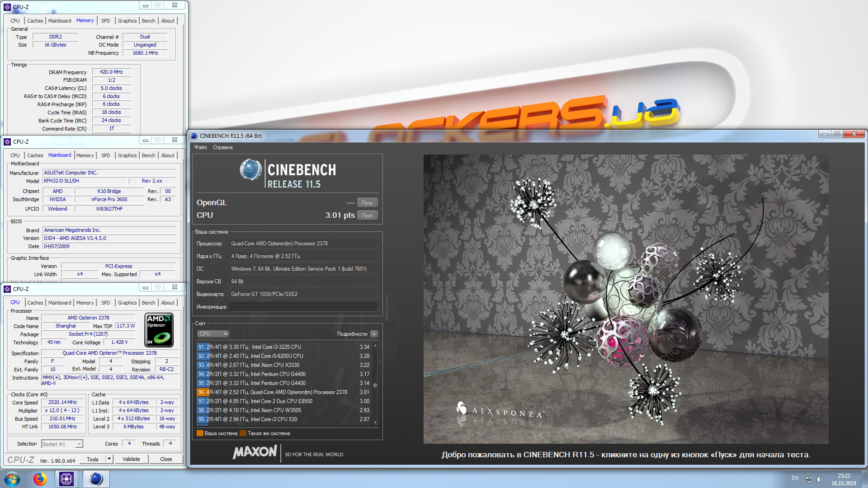Image resolution: width=868 pixels, height=488 pixels.
Task: Switch to SPD tab in top CPU-Z
Action: tap(105, 21)
